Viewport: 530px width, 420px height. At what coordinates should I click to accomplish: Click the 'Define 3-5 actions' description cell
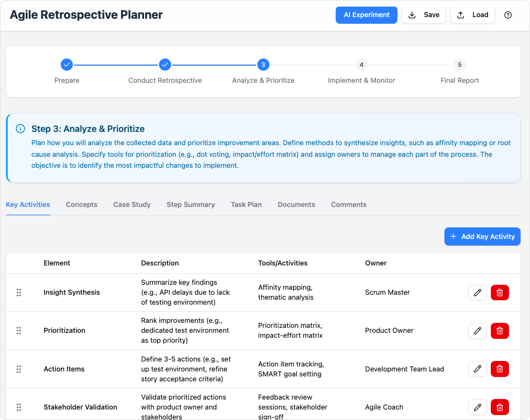(x=186, y=369)
